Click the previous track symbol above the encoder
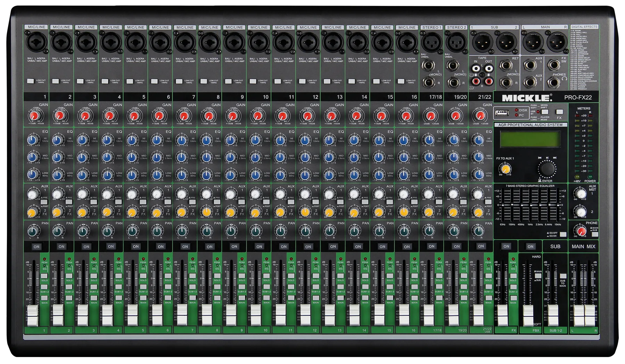 click(x=540, y=158)
